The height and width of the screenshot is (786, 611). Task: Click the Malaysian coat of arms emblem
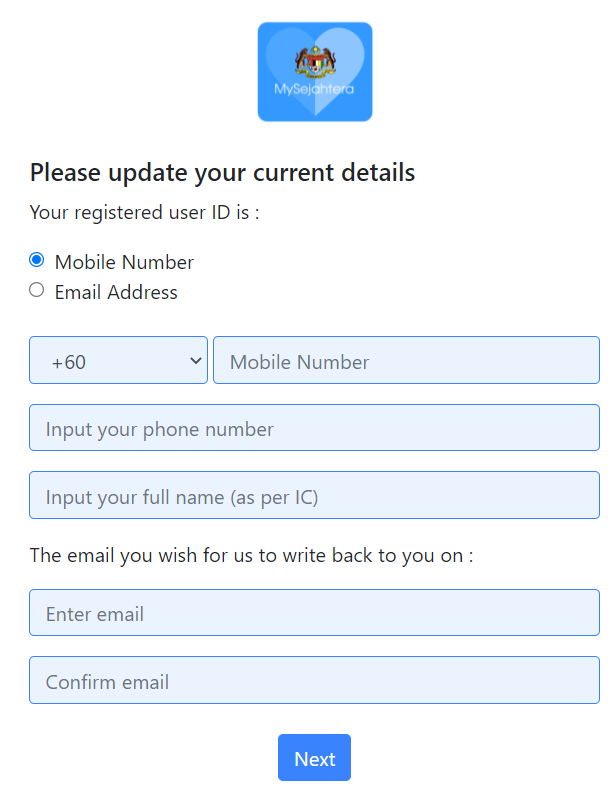pyautogui.click(x=315, y=63)
